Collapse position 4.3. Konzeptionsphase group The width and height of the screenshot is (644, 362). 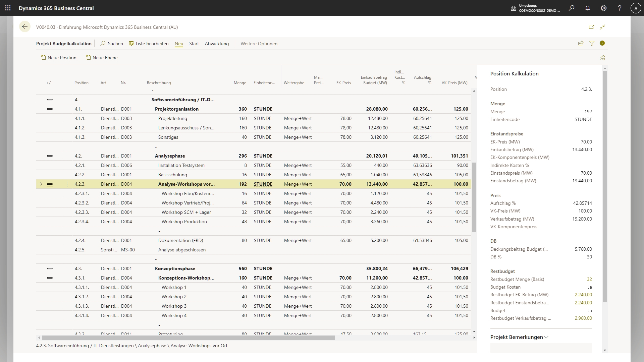[x=50, y=268]
